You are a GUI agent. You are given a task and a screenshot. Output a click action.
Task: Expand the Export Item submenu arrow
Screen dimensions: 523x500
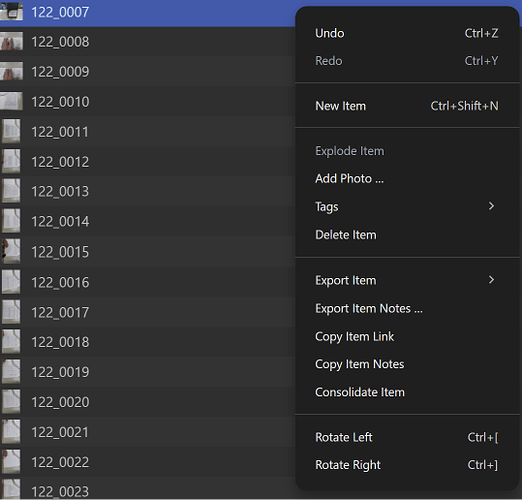coord(491,280)
